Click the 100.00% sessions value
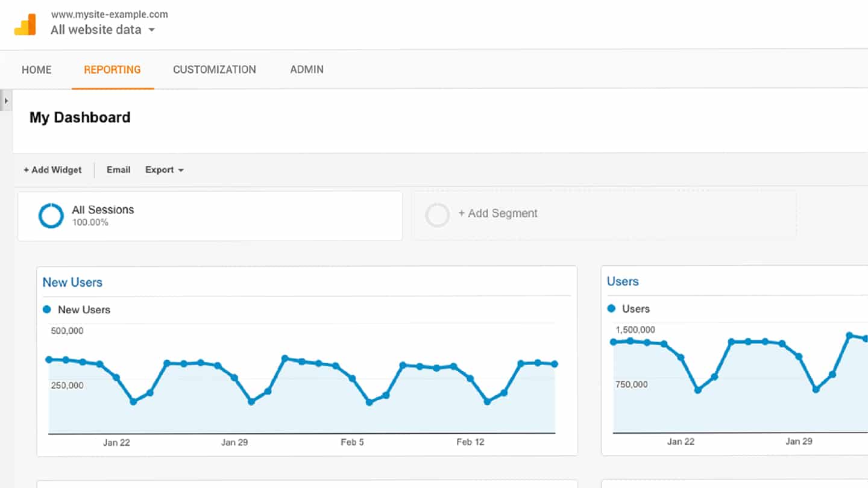The width and height of the screenshot is (868, 488). (x=90, y=222)
